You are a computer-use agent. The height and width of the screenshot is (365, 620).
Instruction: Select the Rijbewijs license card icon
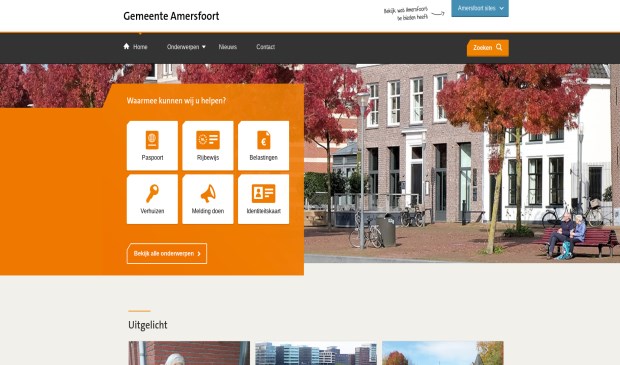208,140
